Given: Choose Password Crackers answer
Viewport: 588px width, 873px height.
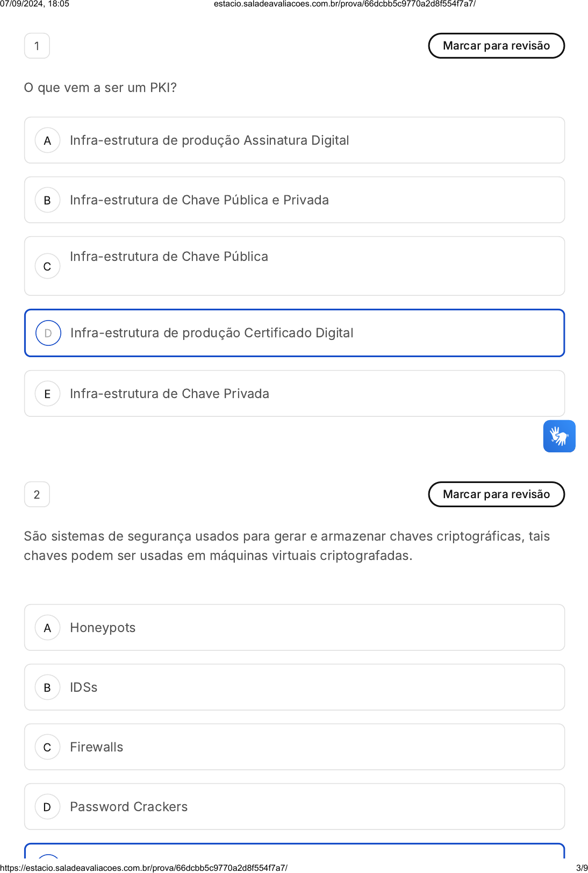Looking at the screenshot, I should (x=129, y=807).
